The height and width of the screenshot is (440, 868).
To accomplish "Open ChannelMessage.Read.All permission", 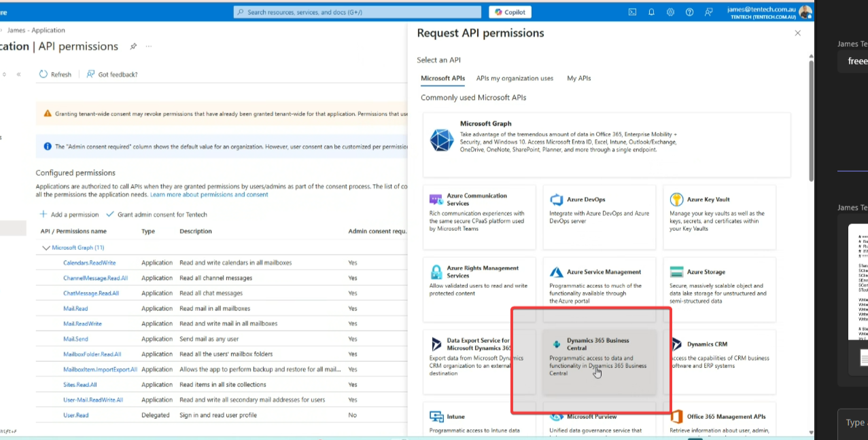I will 95,278.
